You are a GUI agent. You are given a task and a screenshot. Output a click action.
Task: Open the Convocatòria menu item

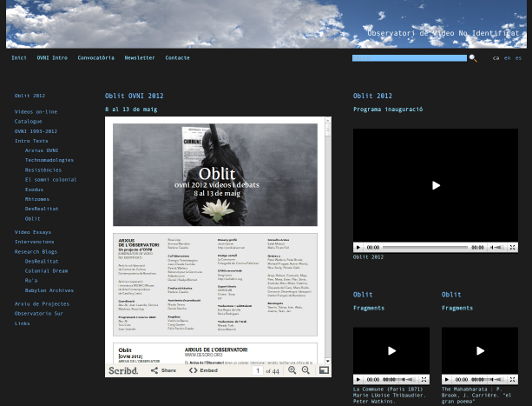(96, 58)
